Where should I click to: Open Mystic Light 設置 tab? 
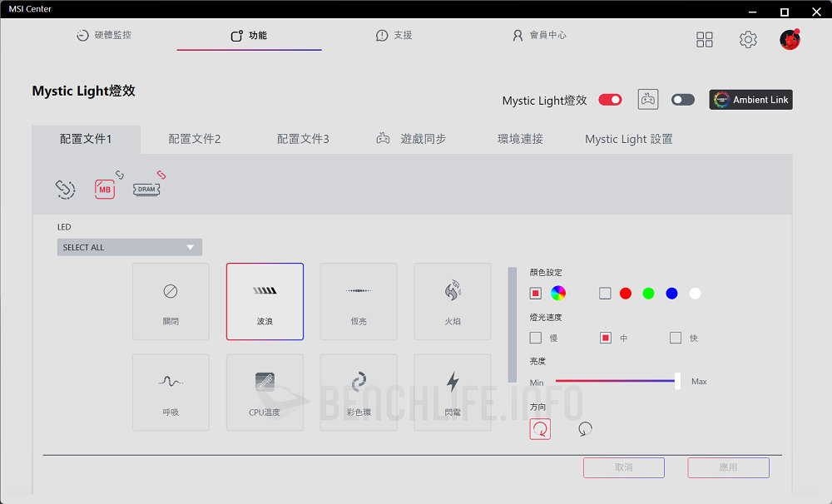coord(629,139)
